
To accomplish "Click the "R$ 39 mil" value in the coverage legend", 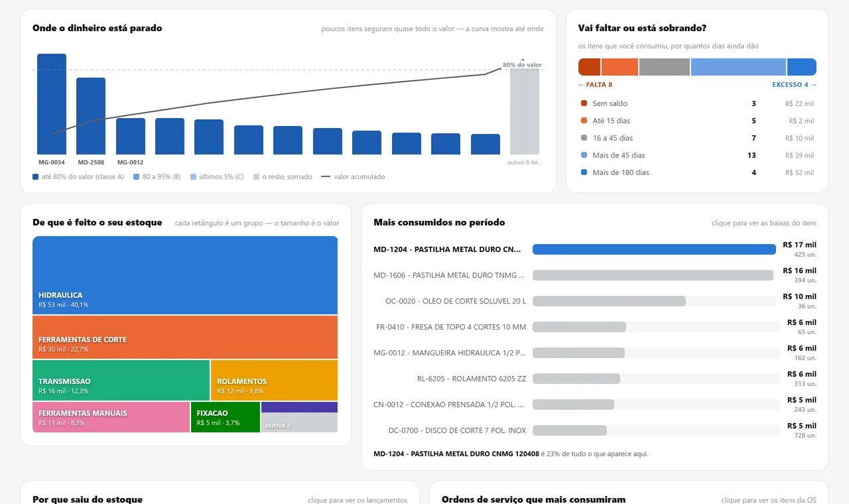I will pyautogui.click(x=799, y=155).
